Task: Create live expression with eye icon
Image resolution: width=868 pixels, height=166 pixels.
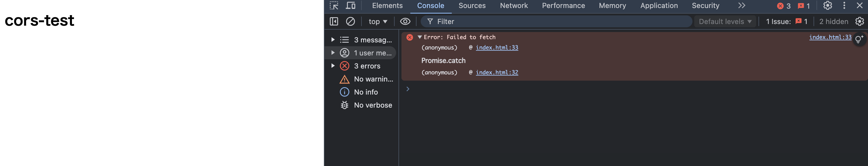Action: coord(405,22)
